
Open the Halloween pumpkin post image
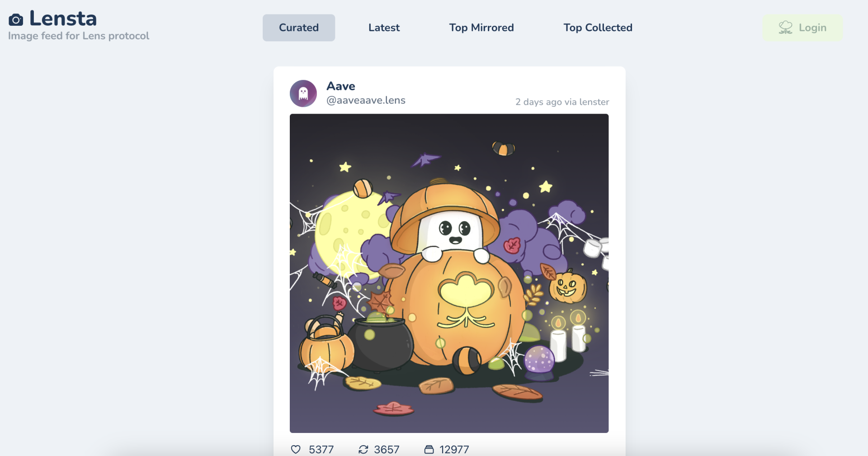(x=449, y=273)
